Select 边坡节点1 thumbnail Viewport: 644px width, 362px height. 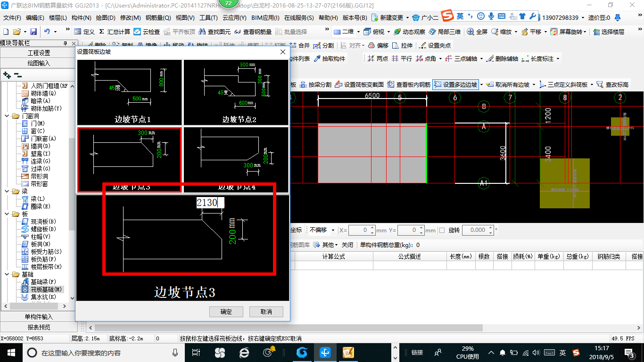tap(130, 92)
